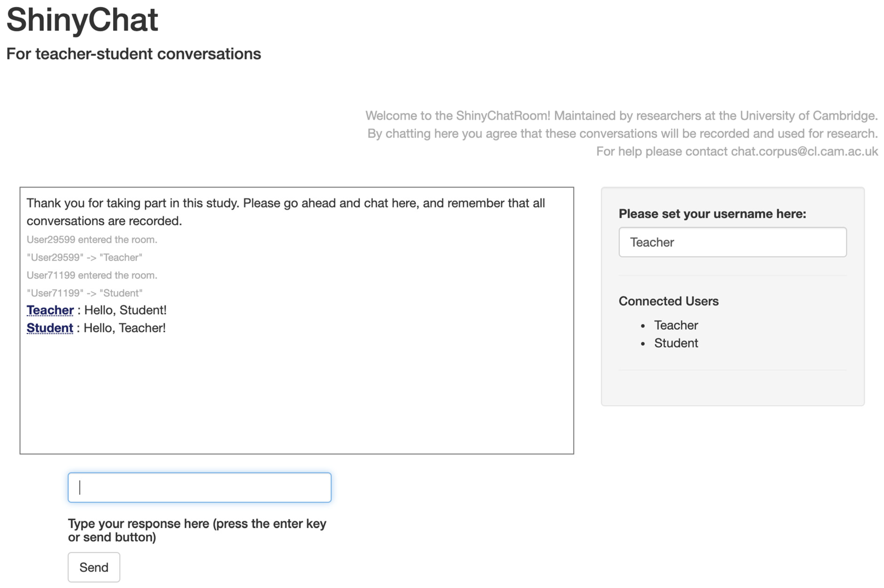Click the chat.corpus@cl.cam.ac.uk help contact line

737,151
